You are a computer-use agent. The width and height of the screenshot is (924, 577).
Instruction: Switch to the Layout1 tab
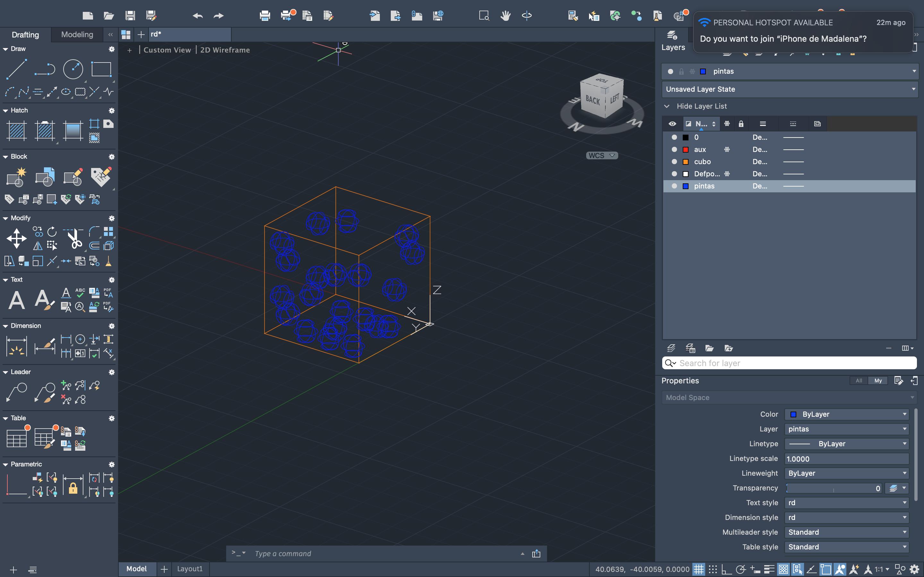click(x=190, y=569)
